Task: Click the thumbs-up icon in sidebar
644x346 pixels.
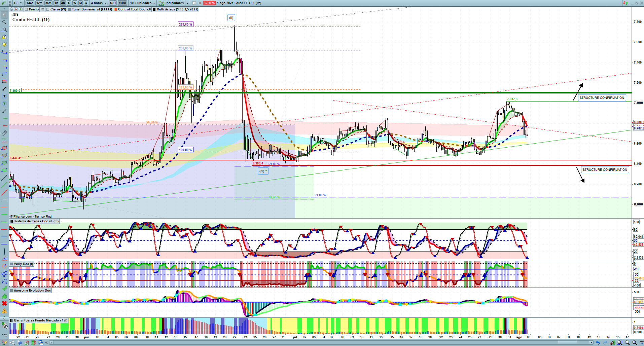Action: point(4,296)
